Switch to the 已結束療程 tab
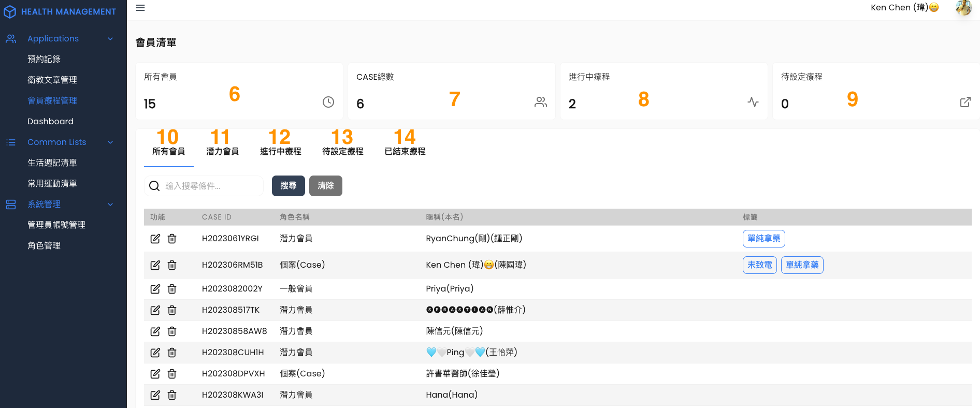Image resolution: width=980 pixels, height=408 pixels. [x=405, y=151]
